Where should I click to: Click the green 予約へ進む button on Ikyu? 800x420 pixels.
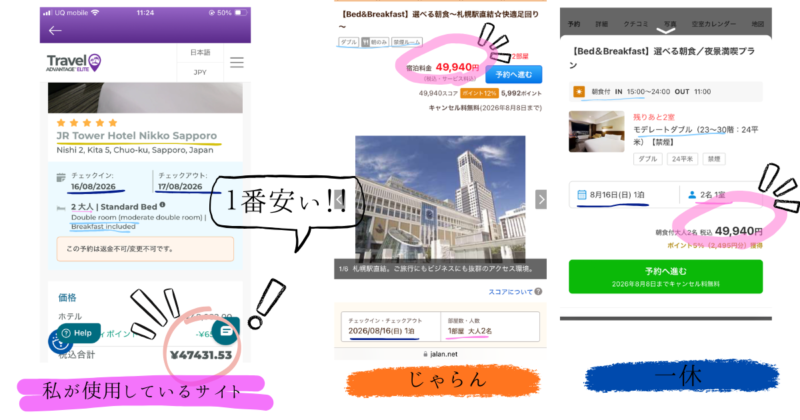pos(666,276)
